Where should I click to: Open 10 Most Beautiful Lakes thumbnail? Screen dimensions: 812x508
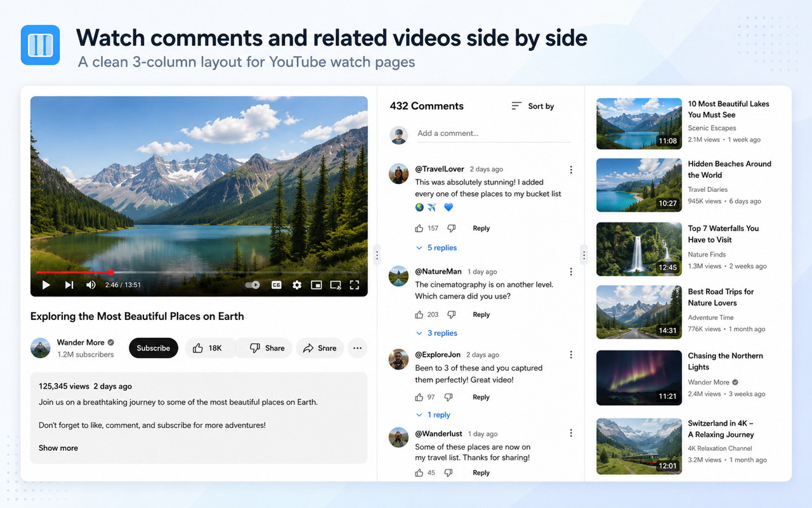(639, 123)
